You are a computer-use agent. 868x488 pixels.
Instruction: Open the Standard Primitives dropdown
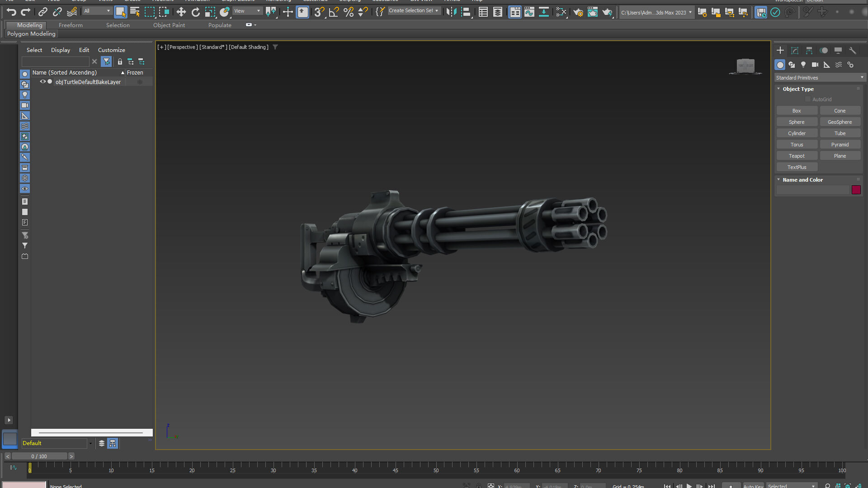pyautogui.click(x=820, y=78)
